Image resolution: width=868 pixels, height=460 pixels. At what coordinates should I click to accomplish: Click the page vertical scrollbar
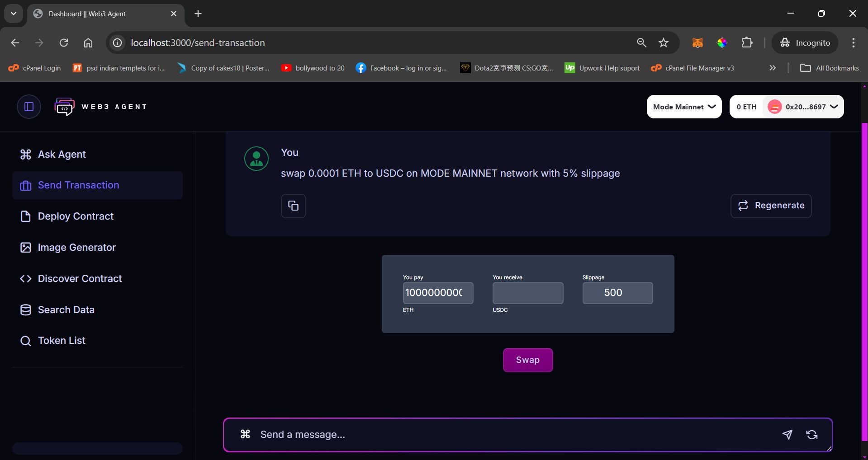864,282
